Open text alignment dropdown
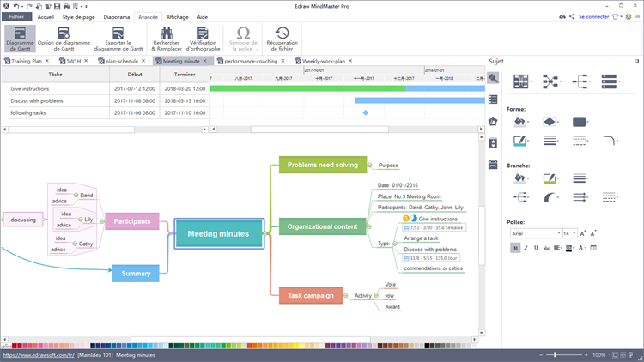This screenshot has width=644, height=362. tap(557, 248)
